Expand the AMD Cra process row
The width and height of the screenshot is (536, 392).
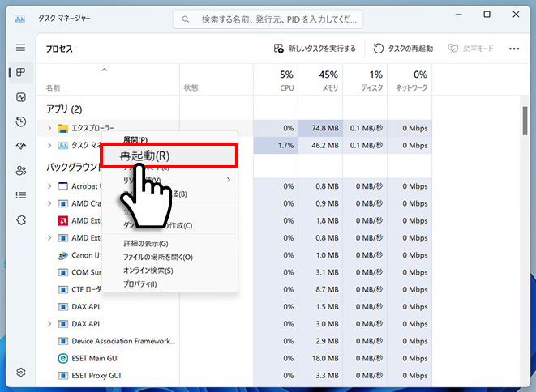tap(49, 203)
